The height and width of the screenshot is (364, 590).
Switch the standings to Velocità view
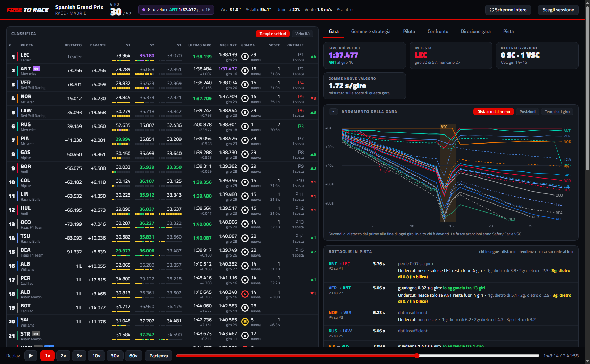(302, 34)
